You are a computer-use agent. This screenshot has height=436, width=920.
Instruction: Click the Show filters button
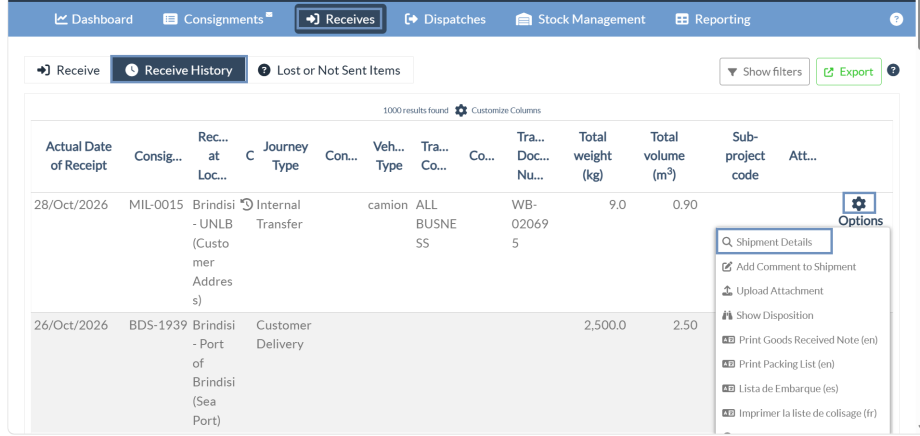pos(765,72)
